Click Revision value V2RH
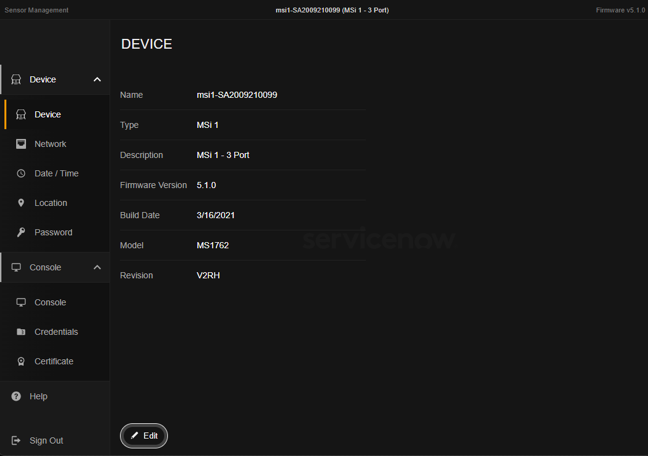Image resolution: width=648 pixels, height=456 pixels. point(208,275)
